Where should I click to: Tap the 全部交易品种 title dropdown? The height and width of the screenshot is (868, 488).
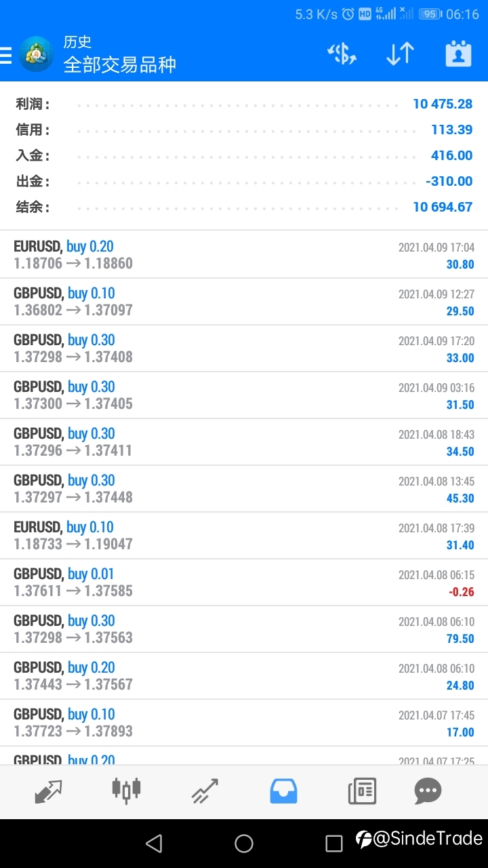click(x=120, y=64)
